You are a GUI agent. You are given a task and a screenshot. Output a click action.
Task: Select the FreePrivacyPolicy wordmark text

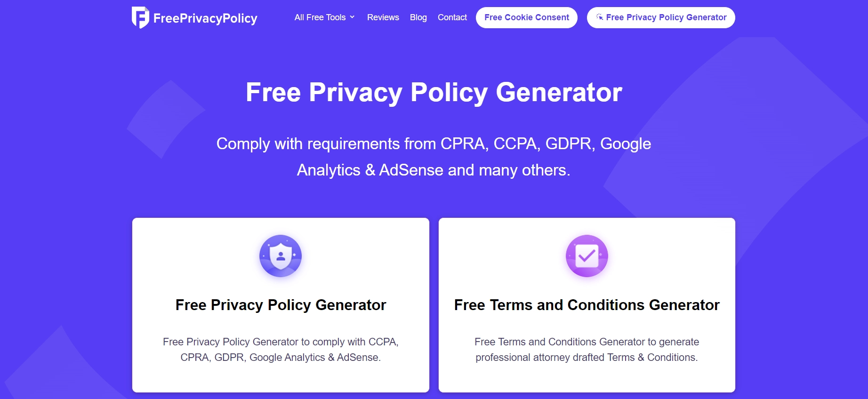pos(205,18)
